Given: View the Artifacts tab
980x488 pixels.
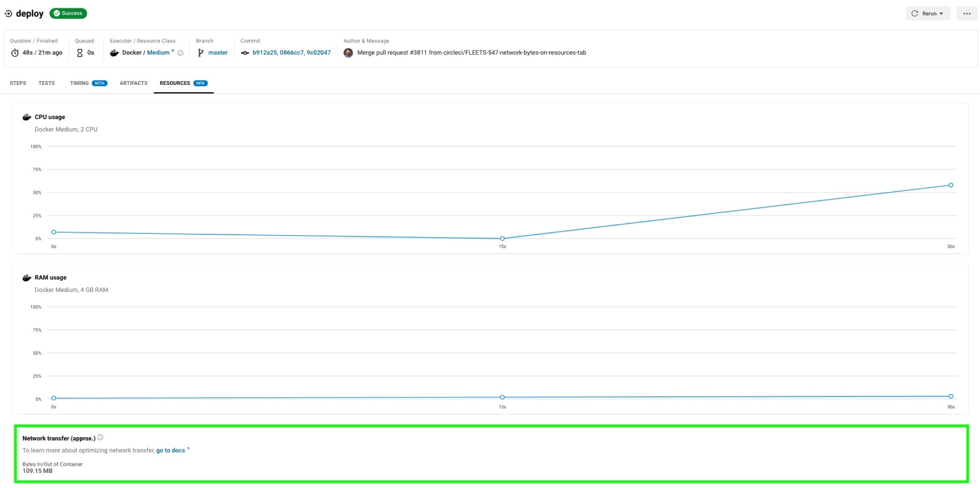Looking at the screenshot, I should 133,84.
